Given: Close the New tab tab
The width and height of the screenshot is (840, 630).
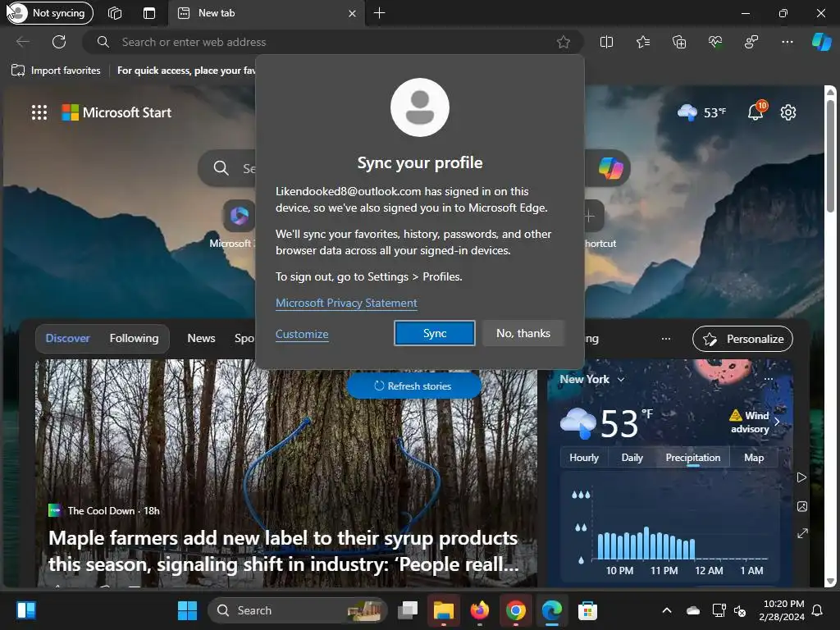Looking at the screenshot, I should click(352, 13).
